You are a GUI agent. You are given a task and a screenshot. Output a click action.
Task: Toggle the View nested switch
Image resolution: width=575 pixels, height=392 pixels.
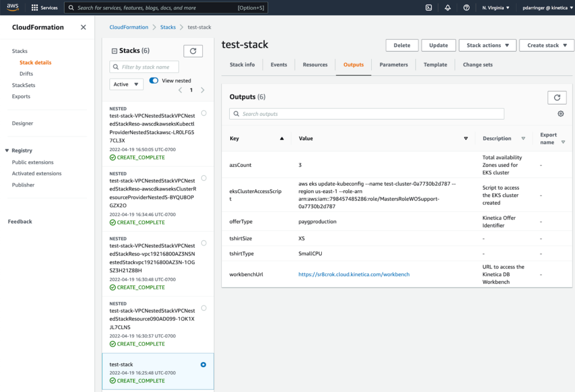click(153, 81)
